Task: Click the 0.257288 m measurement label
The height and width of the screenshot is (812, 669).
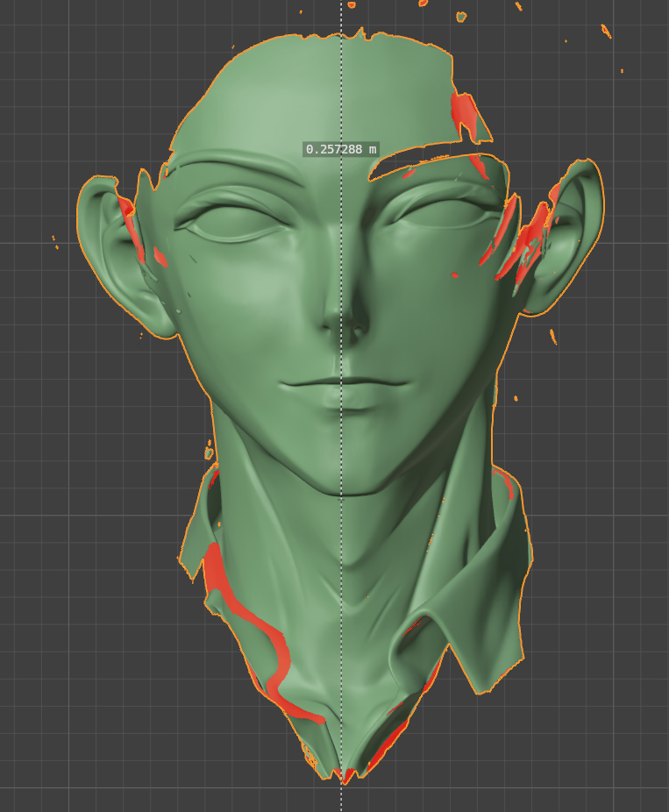Action: click(x=341, y=150)
